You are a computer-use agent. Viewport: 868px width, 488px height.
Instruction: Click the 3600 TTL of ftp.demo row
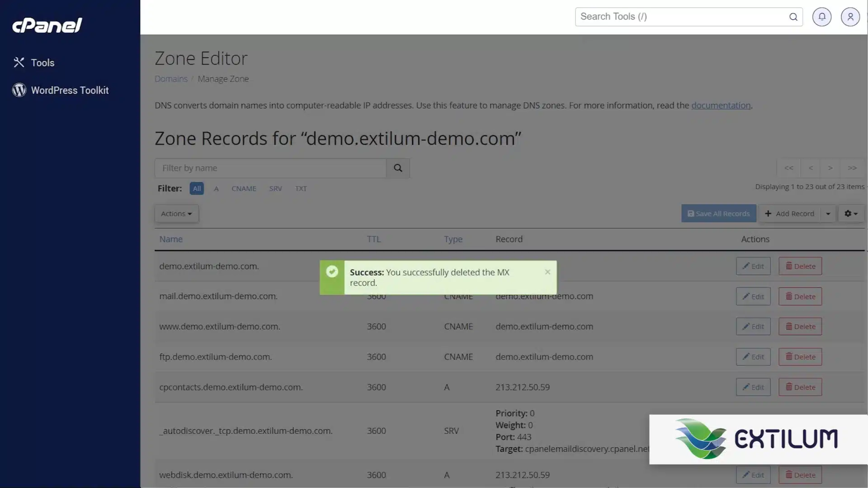click(x=376, y=357)
